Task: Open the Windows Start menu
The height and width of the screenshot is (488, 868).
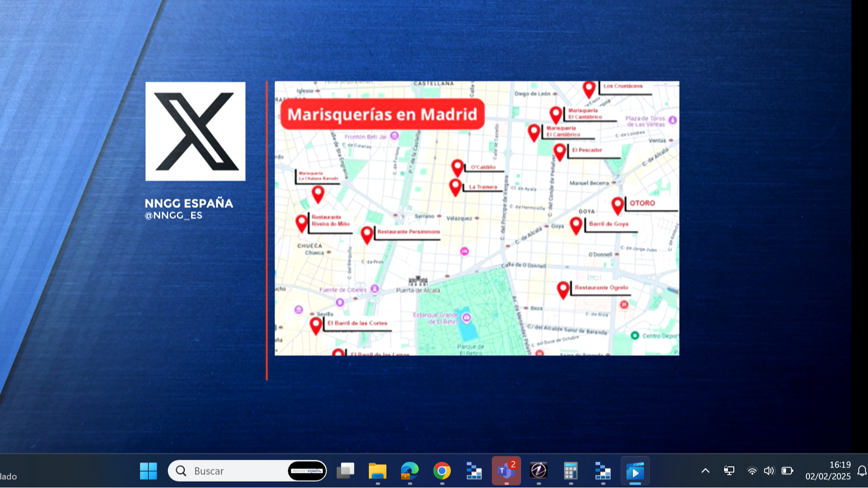Action: point(148,471)
